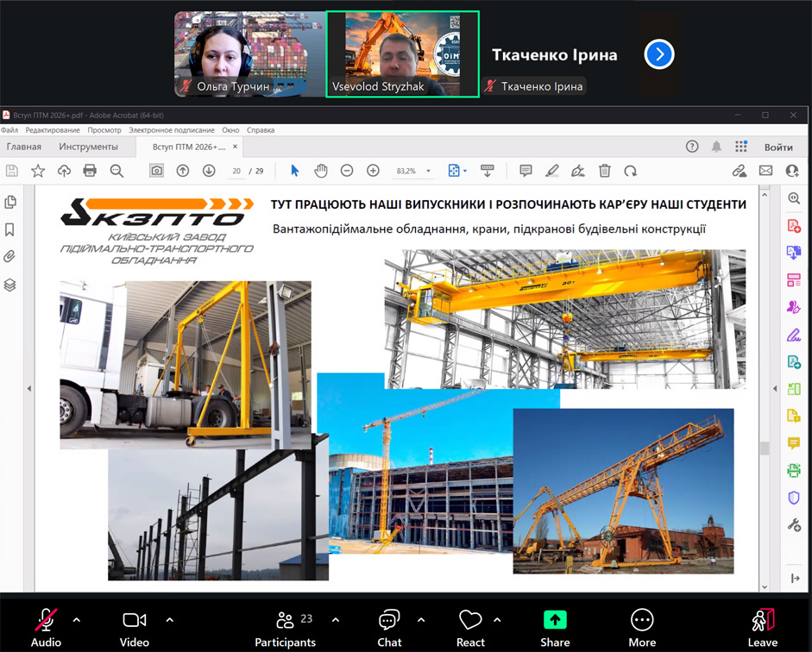Click the Print icon in Acrobat toolbar

(x=90, y=171)
